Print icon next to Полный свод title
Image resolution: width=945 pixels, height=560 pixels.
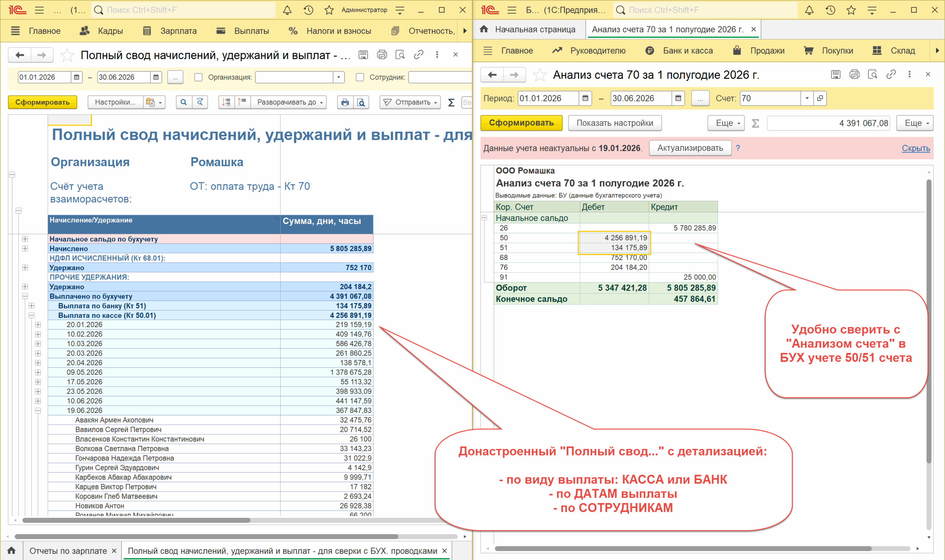point(382,55)
